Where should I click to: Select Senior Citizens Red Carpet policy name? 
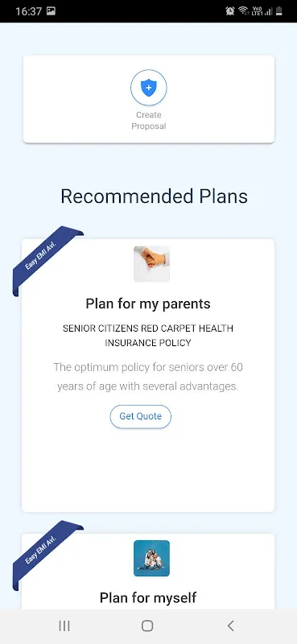(148, 336)
